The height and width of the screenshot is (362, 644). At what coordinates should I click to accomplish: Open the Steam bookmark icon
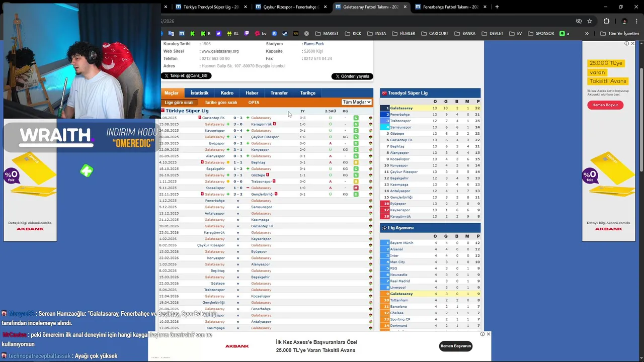point(284,34)
